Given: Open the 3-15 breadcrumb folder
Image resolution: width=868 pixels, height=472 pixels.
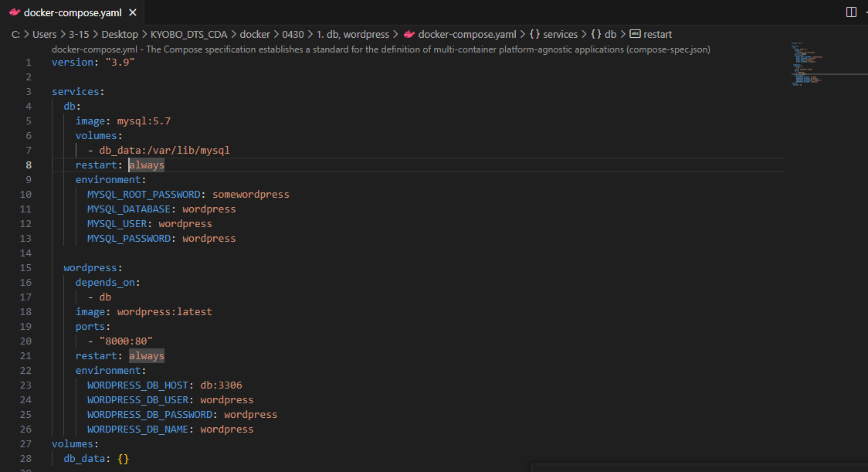Looking at the screenshot, I should coord(79,34).
